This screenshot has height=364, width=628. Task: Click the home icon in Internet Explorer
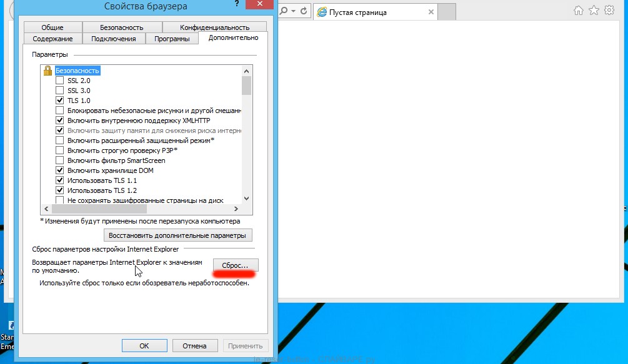[x=579, y=11]
